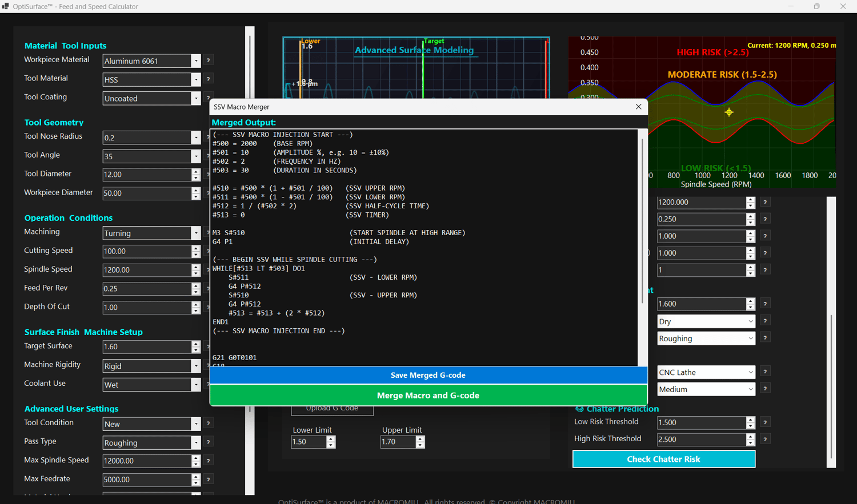Click Merge Macro and G-code
This screenshot has height=504, width=857.
click(x=428, y=396)
